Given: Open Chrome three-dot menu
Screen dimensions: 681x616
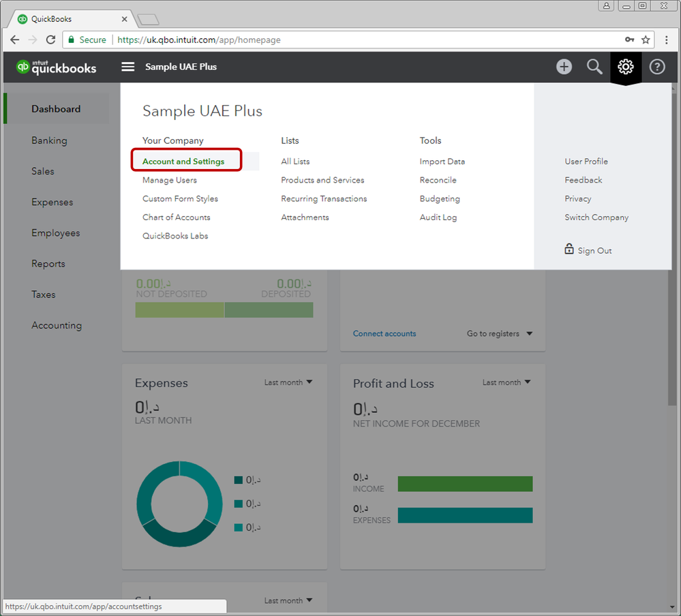Looking at the screenshot, I should tap(667, 40).
